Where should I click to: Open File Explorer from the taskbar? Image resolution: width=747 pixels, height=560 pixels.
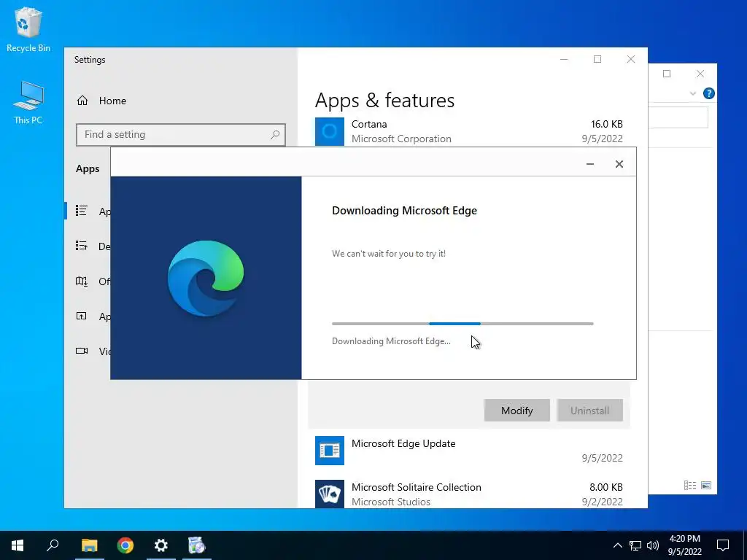point(89,545)
